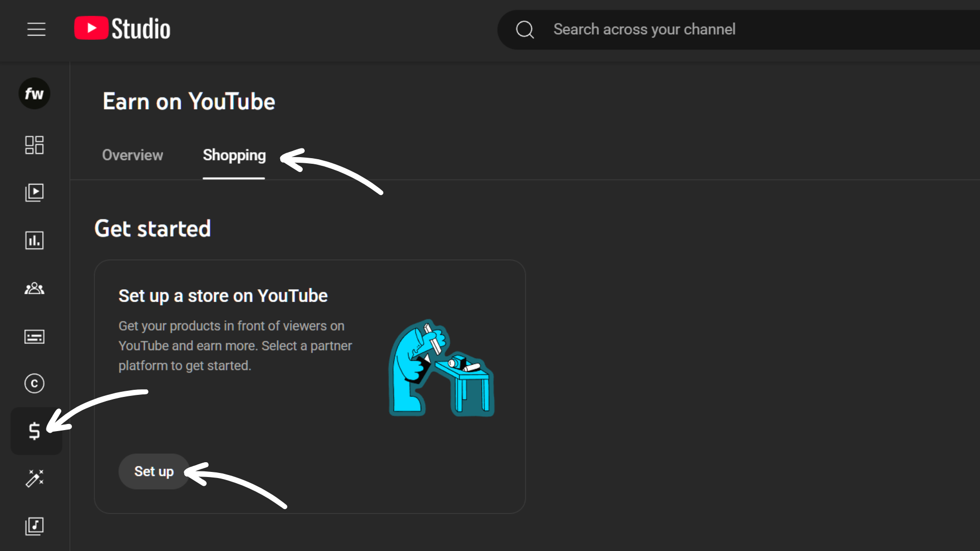The image size is (980, 551).
Task: Click the store setup illustration
Action: (440, 366)
